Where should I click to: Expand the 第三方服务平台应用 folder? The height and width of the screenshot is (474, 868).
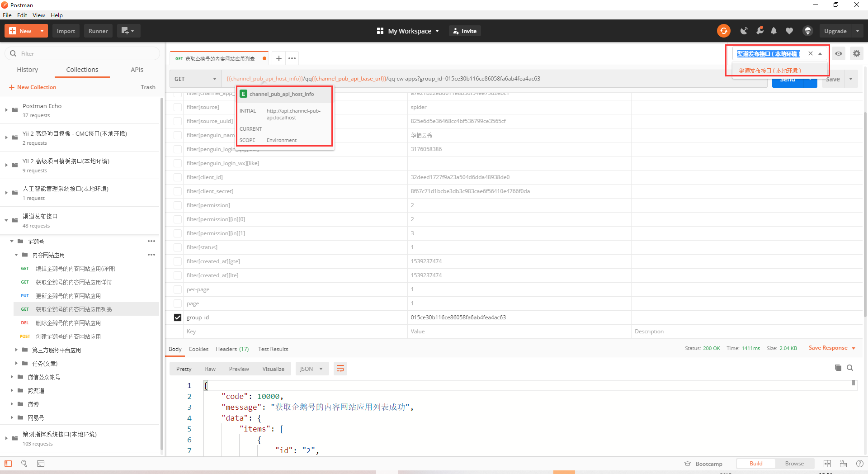(x=16, y=350)
